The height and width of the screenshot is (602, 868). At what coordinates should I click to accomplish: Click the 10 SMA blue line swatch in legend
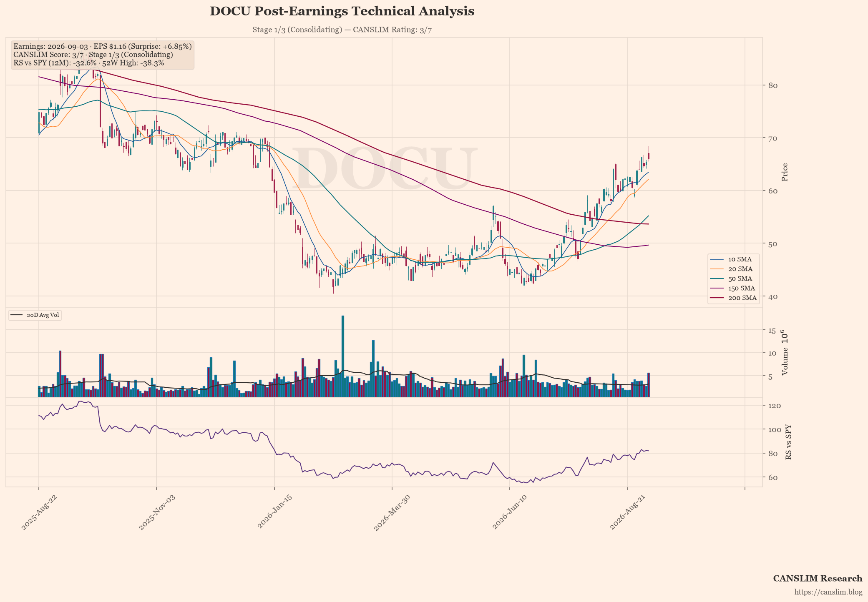(x=717, y=259)
